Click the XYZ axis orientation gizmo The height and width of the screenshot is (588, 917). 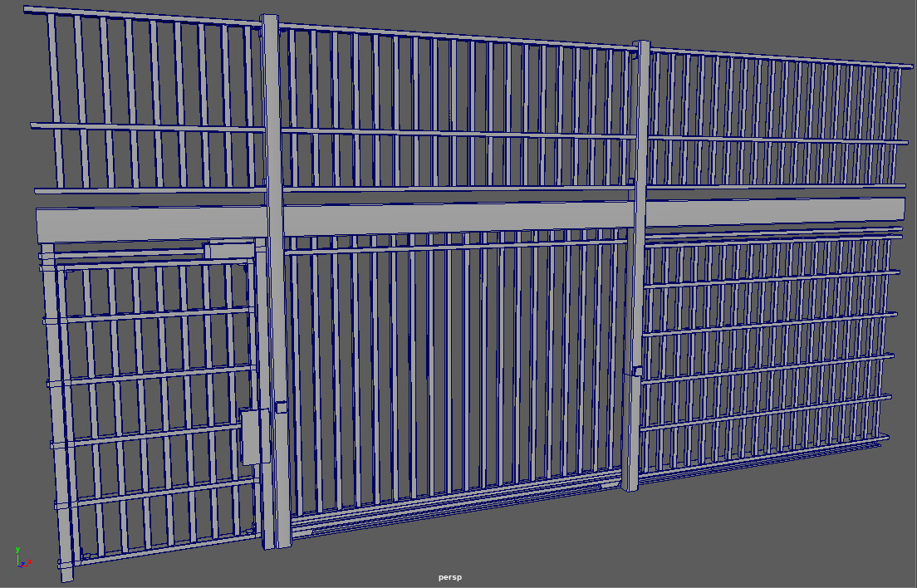click(x=22, y=558)
